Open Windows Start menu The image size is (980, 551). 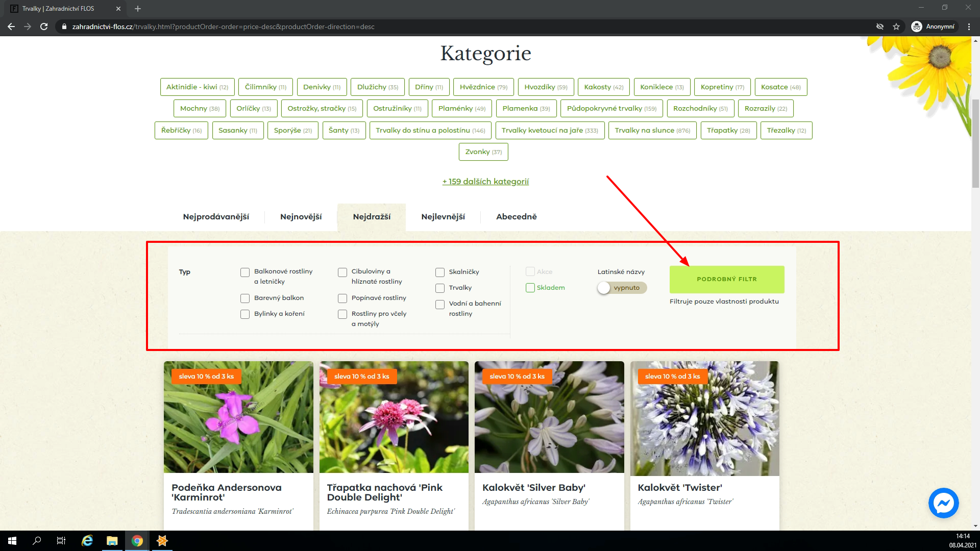pyautogui.click(x=12, y=541)
